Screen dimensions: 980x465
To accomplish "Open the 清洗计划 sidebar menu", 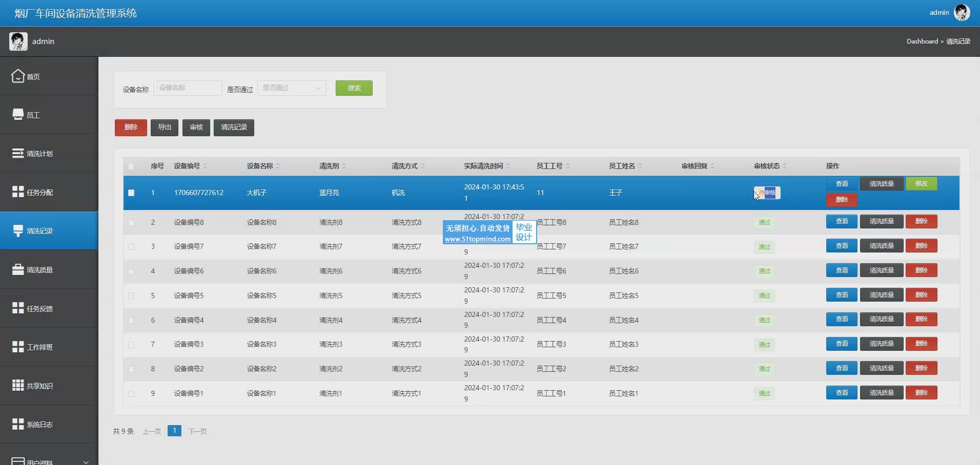I will point(49,153).
